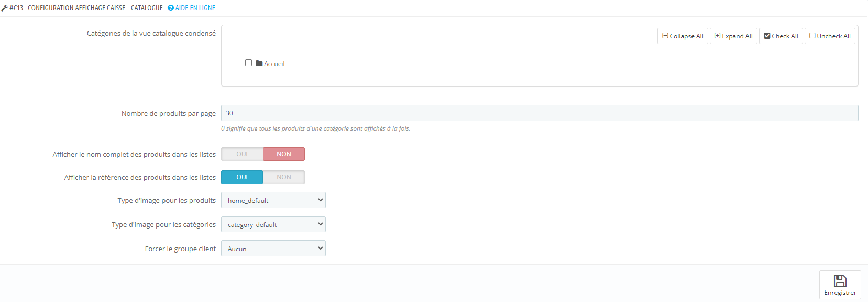Open the category image type dropdown
Image resolution: width=868 pixels, height=302 pixels.
[x=273, y=224]
